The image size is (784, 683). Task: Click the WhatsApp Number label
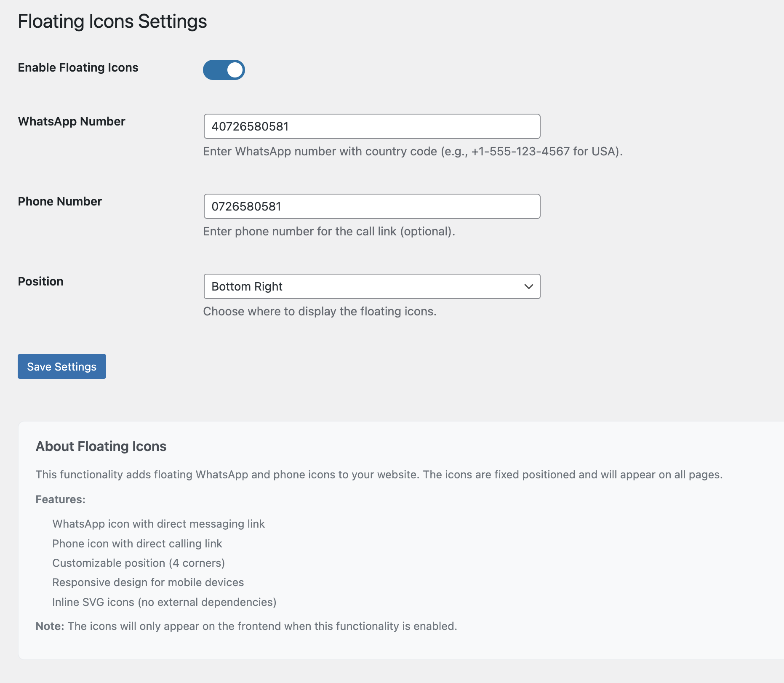click(x=72, y=121)
